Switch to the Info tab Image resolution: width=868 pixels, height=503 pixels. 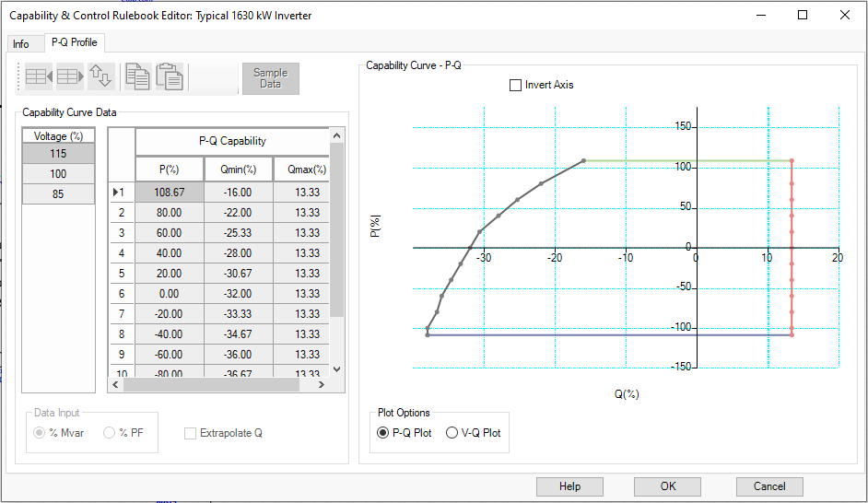[x=21, y=44]
